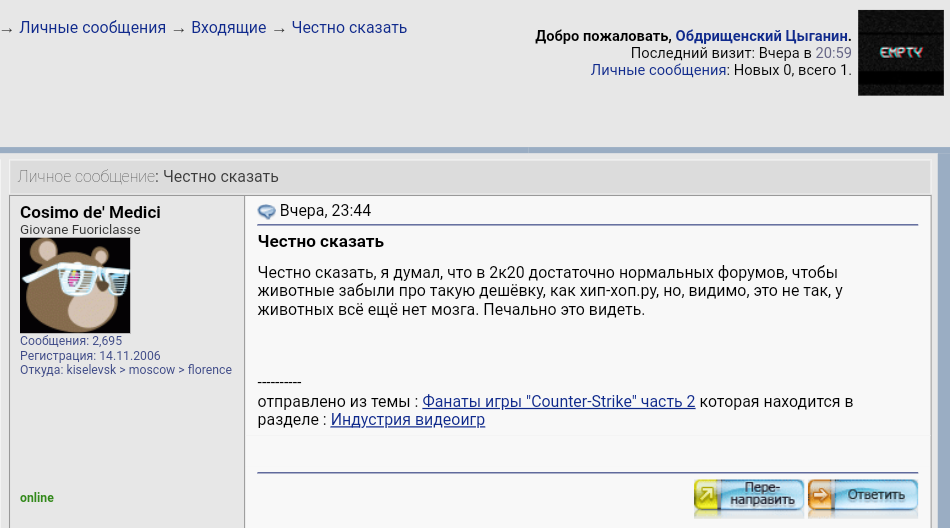Click the speech bubble icon beside the message date
The image size is (950, 528).
pyautogui.click(x=267, y=211)
